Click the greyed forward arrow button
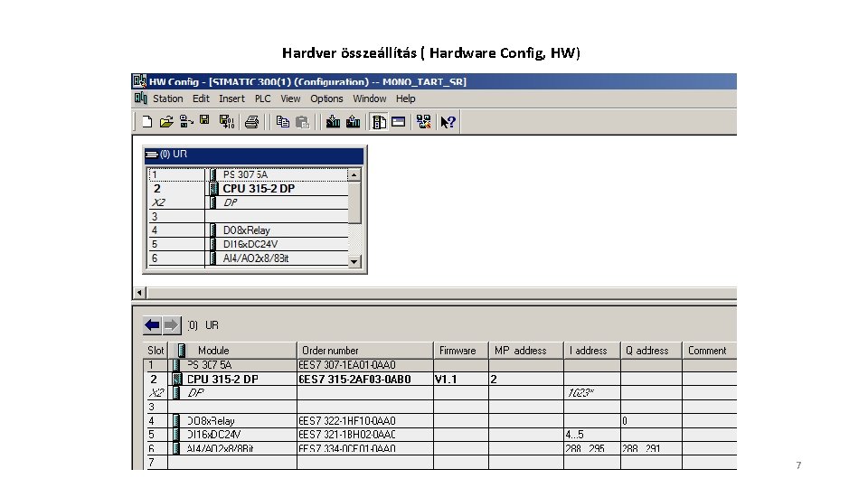 [172, 325]
